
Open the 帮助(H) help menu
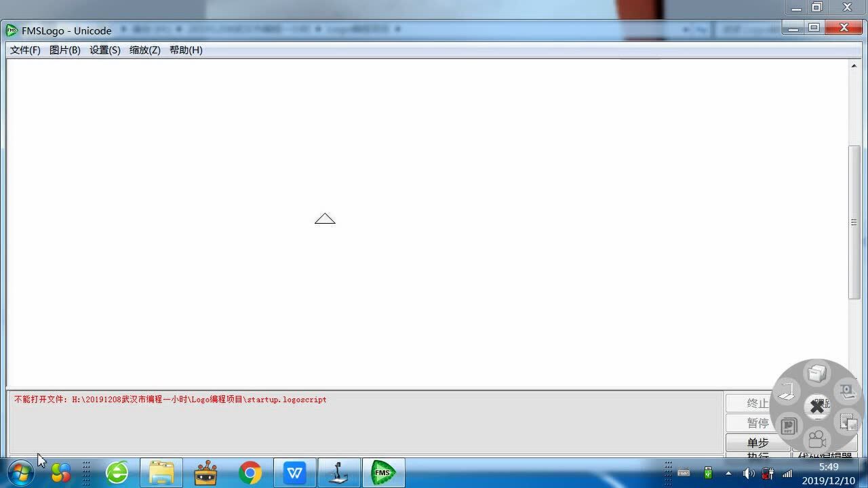click(186, 50)
